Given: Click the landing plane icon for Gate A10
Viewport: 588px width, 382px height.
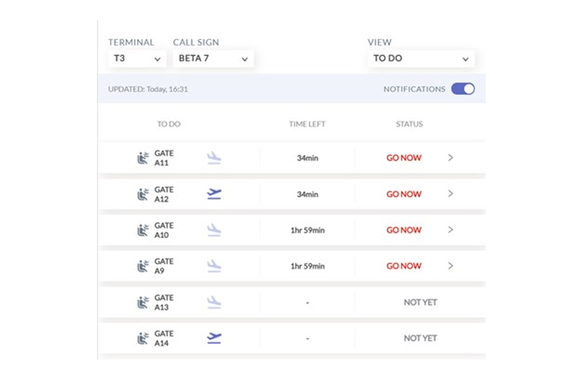Looking at the screenshot, I should tap(214, 230).
